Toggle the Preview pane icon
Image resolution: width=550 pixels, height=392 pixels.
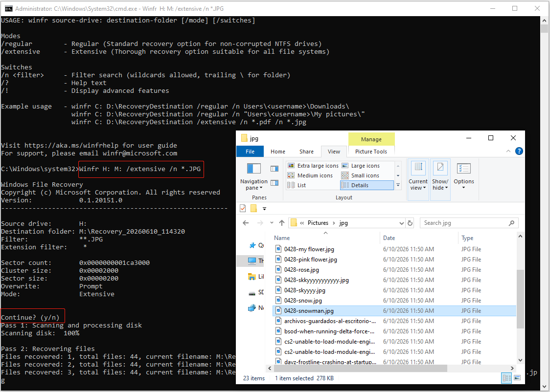(275, 169)
